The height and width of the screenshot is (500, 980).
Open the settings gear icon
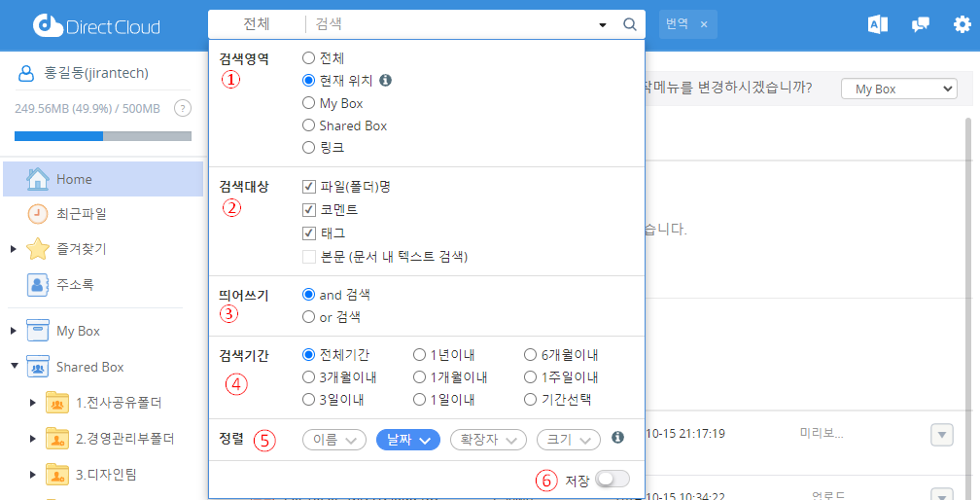[962, 24]
